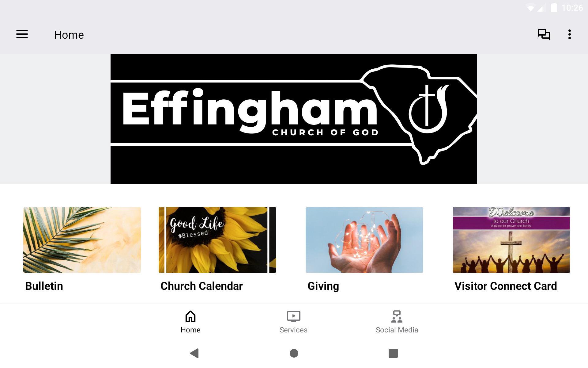Tap the Android home circle button
The height and width of the screenshot is (368, 588).
click(294, 353)
